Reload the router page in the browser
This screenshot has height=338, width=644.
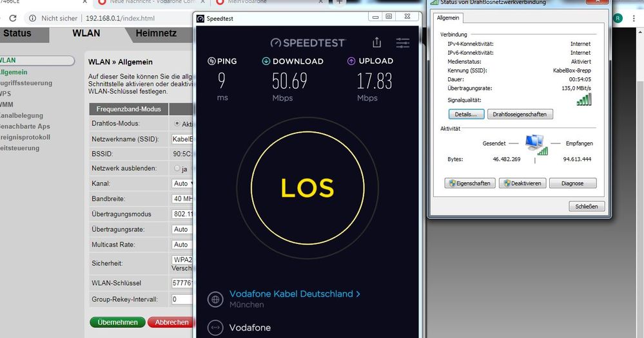(x=13, y=18)
